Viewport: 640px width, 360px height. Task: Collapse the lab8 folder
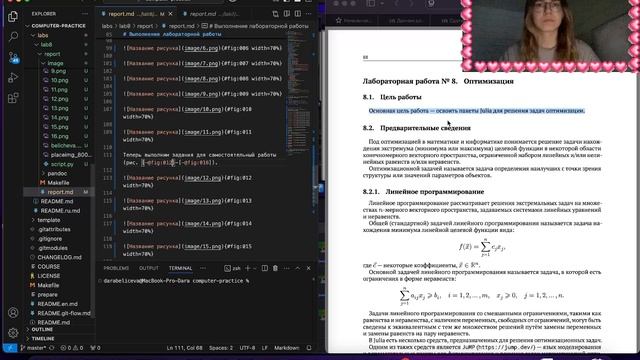click(46, 44)
